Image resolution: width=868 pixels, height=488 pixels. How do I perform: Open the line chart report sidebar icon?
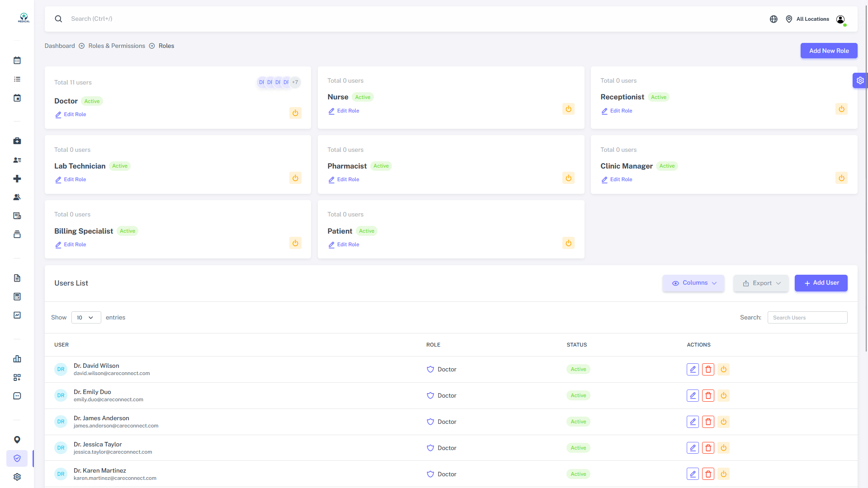(x=17, y=315)
